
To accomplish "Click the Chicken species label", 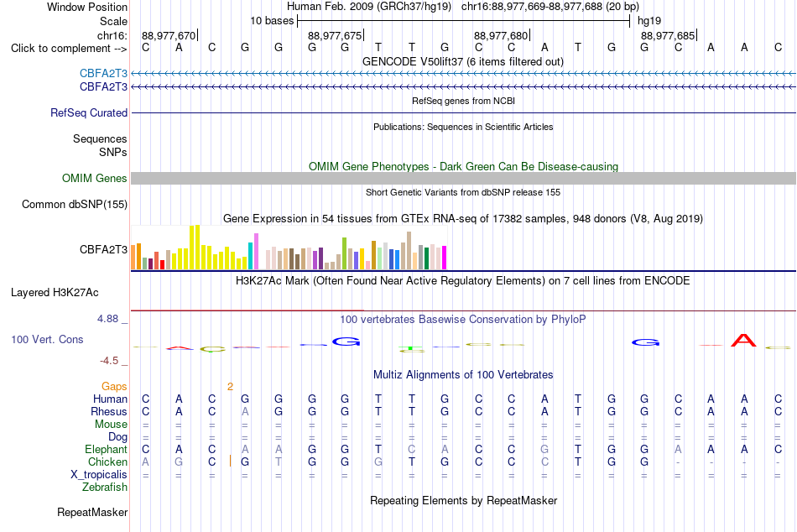I will click(x=107, y=462).
